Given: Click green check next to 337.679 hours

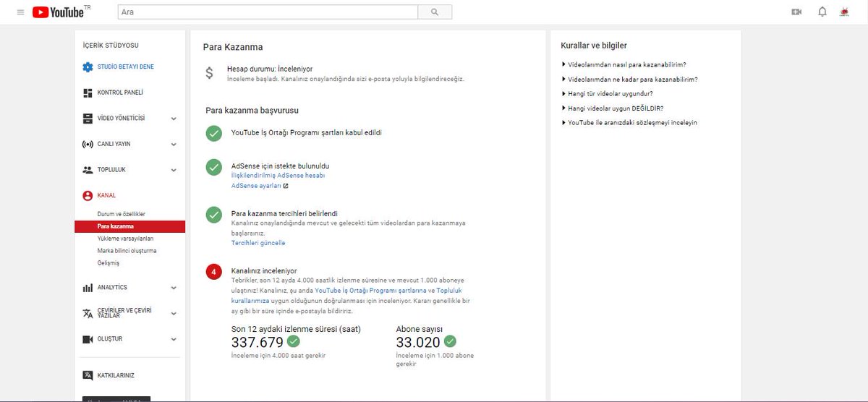Looking at the screenshot, I should (293, 342).
